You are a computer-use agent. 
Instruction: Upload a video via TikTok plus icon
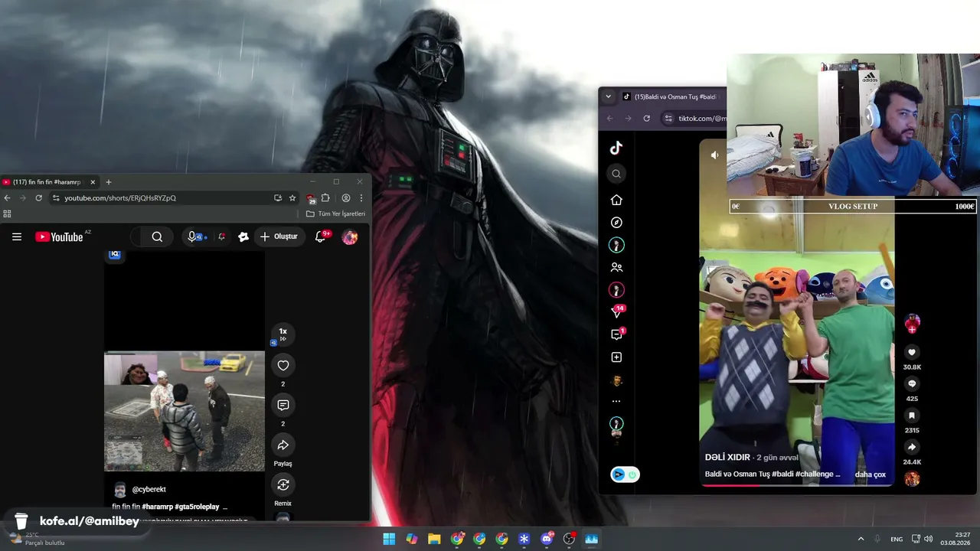(x=616, y=357)
